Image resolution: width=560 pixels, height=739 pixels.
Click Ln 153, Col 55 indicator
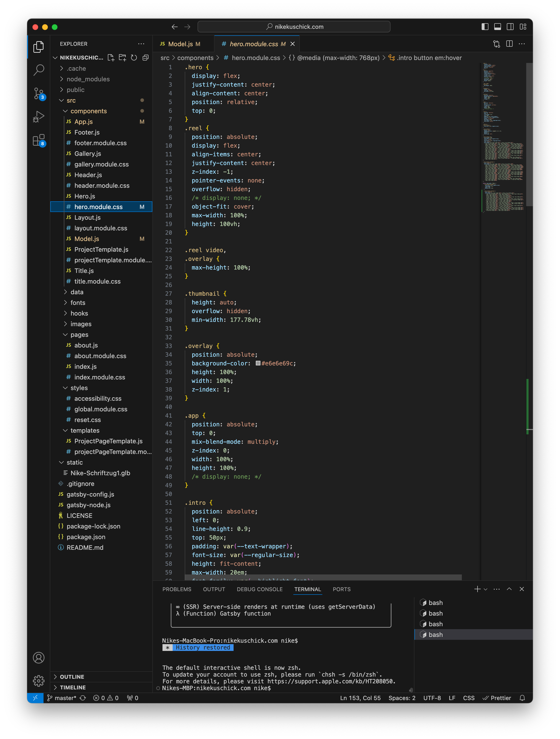pyautogui.click(x=360, y=698)
